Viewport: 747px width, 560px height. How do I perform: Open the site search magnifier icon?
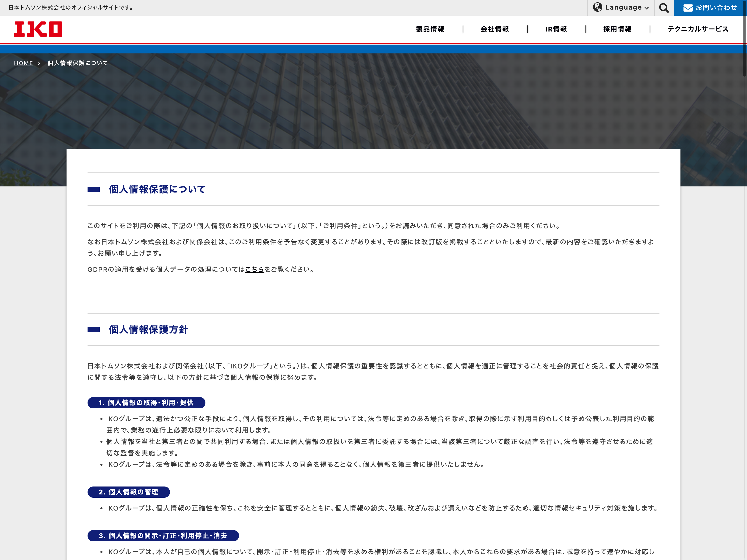664,8
